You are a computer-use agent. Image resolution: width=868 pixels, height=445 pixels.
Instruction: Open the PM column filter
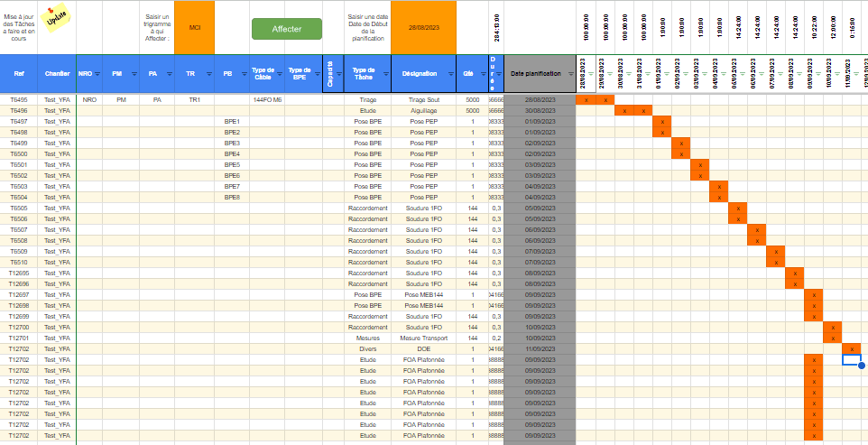[134, 74]
